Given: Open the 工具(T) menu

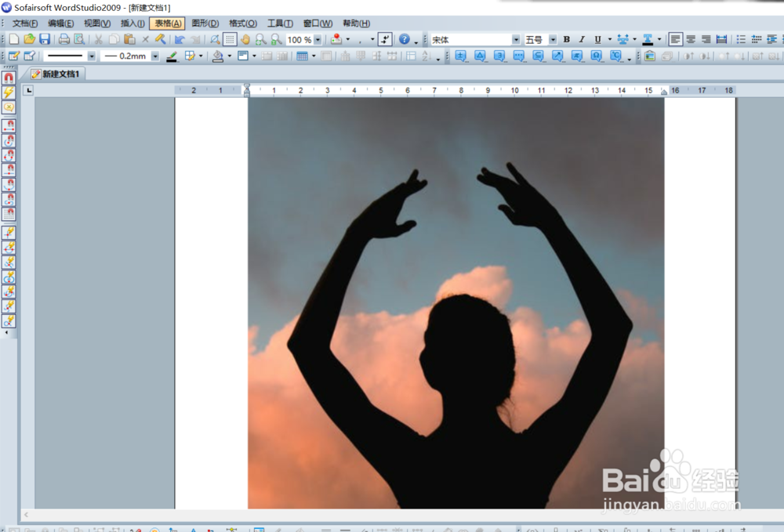Looking at the screenshot, I should (280, 24).
